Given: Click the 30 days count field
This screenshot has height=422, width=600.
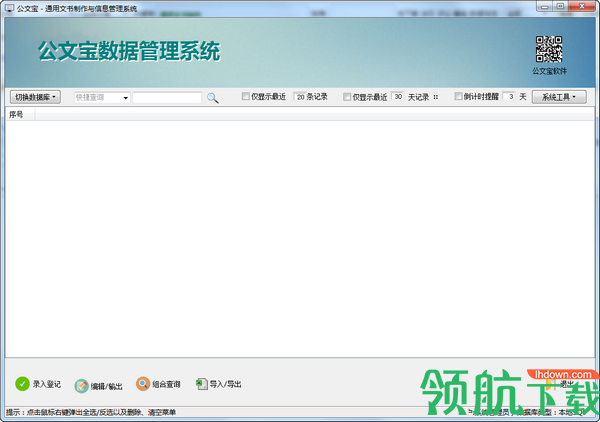Looking at the screenshot, I should [398, 97].
